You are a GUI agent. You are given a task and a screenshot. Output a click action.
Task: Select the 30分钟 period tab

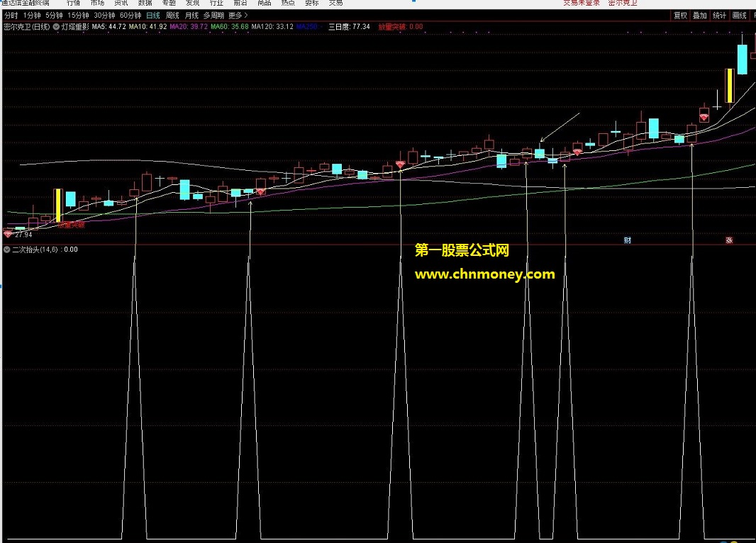coord(104,16)
